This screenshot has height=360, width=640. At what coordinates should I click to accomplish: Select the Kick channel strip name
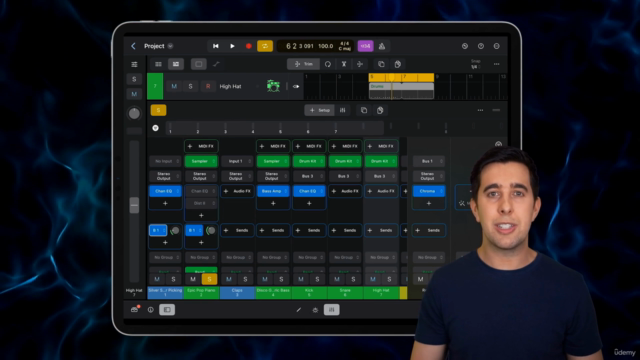309,292
